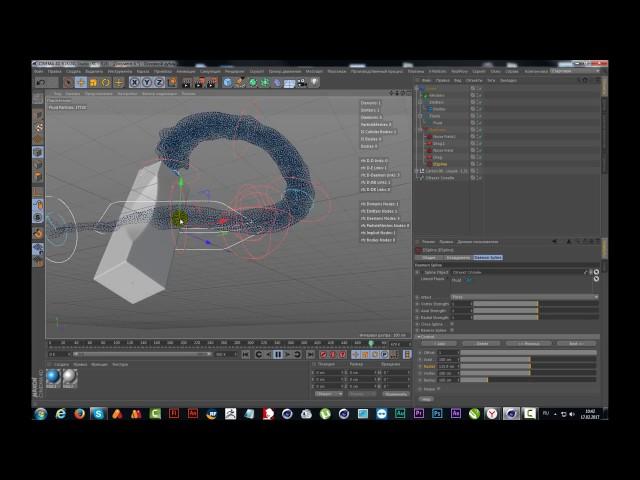Select the grey material ball thumbnail
Image resolution: width=640 pixels, height=480 pixels.
[70, 378]
